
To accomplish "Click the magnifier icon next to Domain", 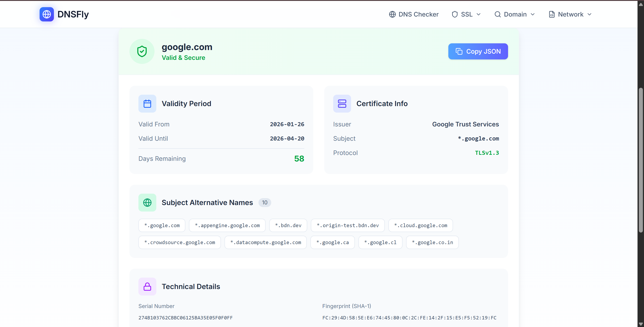I will pyautogui.click(x=498, y=14).
